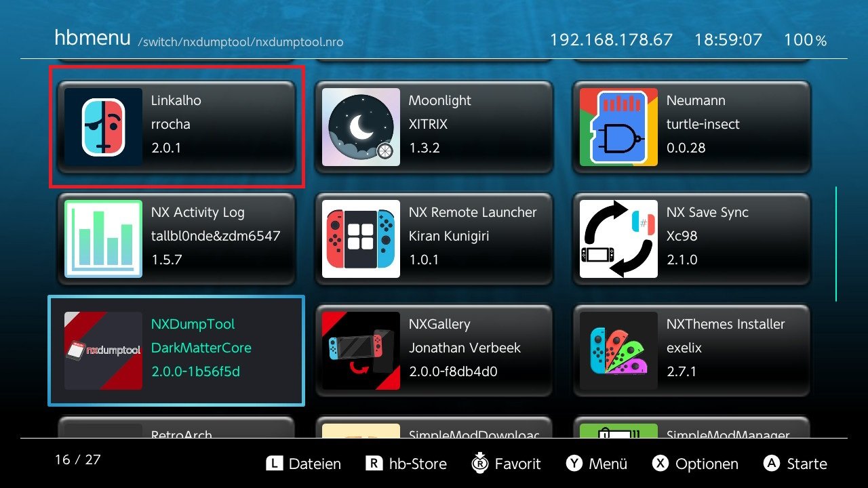Open the Linkalho app icon

click(x=103, y=127)
